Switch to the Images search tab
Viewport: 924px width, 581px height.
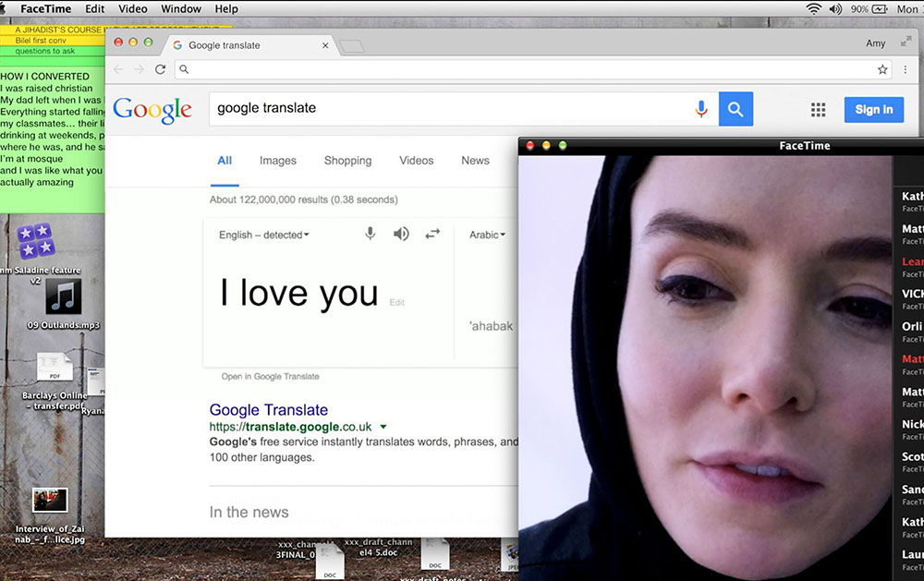pyautogui.click(x=277, y=161)
